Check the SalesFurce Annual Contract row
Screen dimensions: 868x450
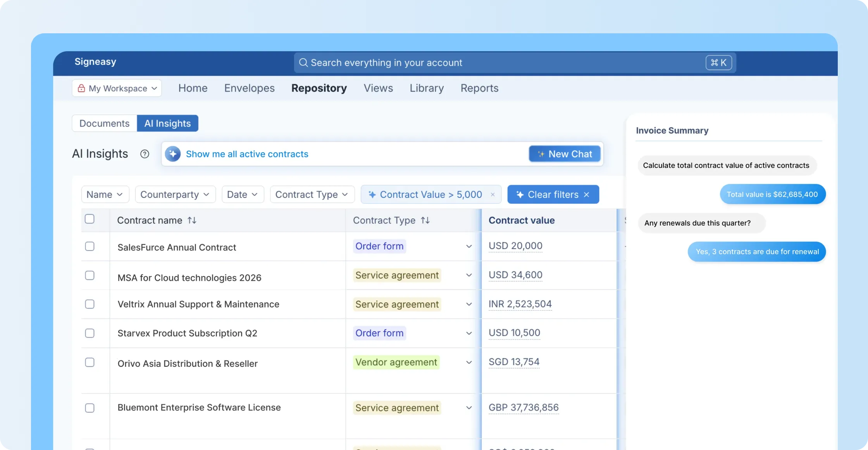(x=90, y=246)
